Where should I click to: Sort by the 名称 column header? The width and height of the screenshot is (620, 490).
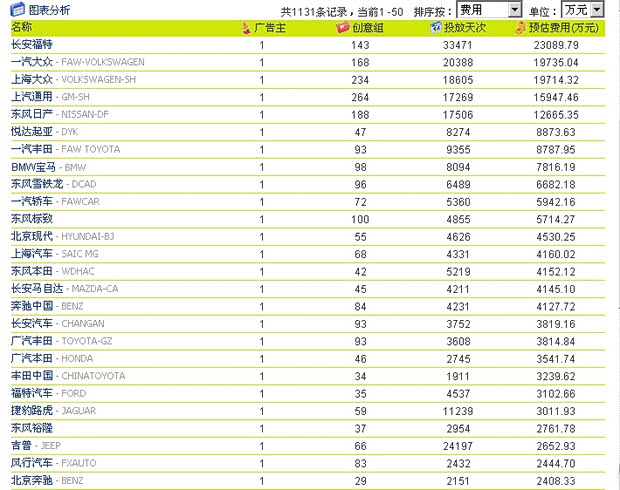pyautogui.click(x=21, y=27)
